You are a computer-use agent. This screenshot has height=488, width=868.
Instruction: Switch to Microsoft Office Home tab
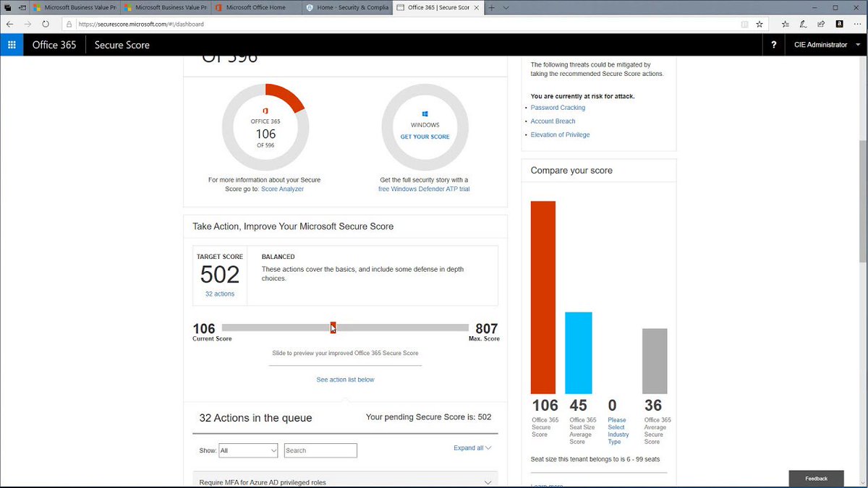click(255, 7)
